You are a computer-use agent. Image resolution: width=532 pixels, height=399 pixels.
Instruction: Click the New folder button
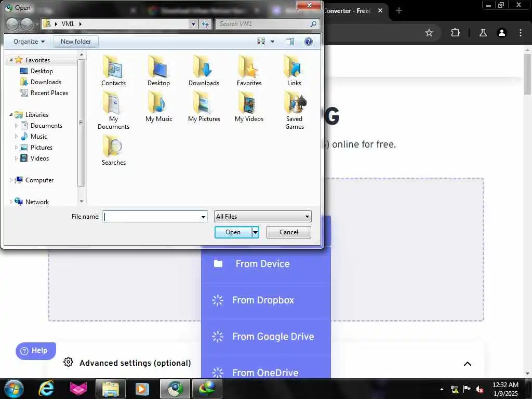(x=76, y=42)
